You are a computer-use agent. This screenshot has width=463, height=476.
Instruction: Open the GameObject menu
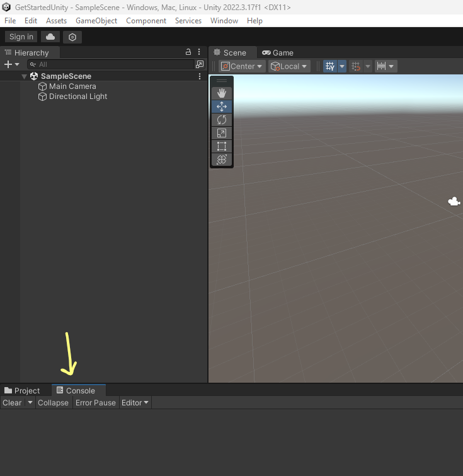pyautogui.click(x=96, y=21)
